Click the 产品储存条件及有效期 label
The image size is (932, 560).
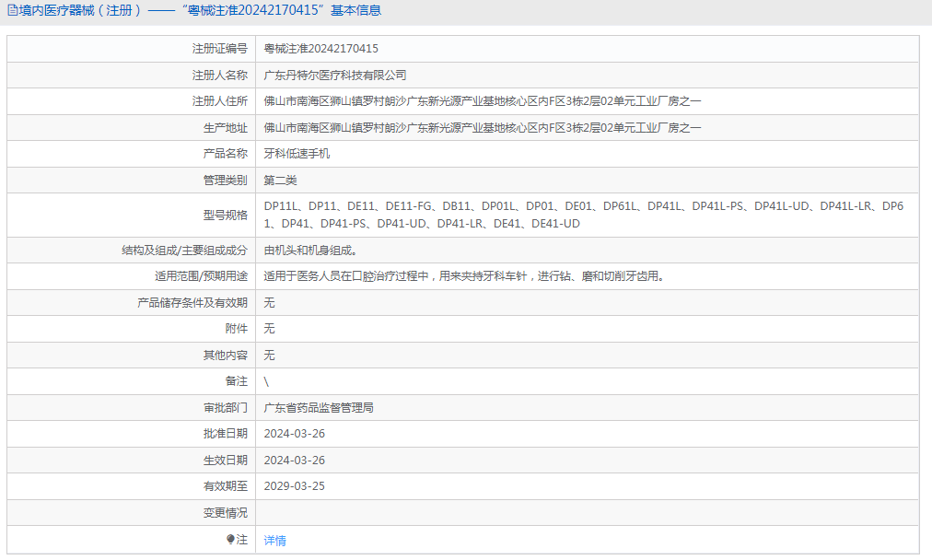pos(192,303)
